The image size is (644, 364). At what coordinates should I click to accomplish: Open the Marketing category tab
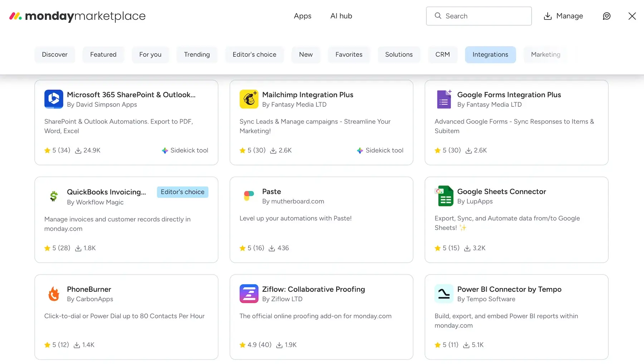tap(546, 54)
